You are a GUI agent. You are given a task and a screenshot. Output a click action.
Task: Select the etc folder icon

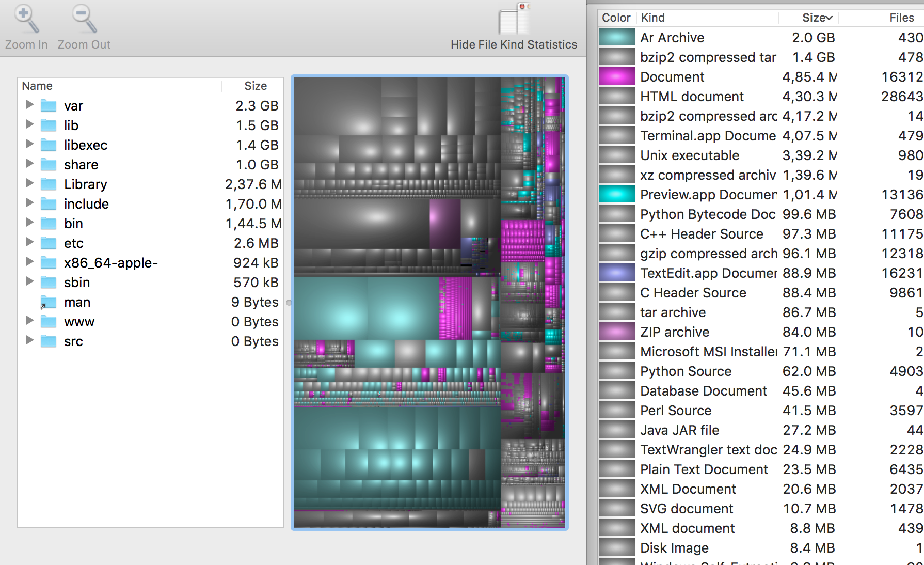(x=49, y=243)
